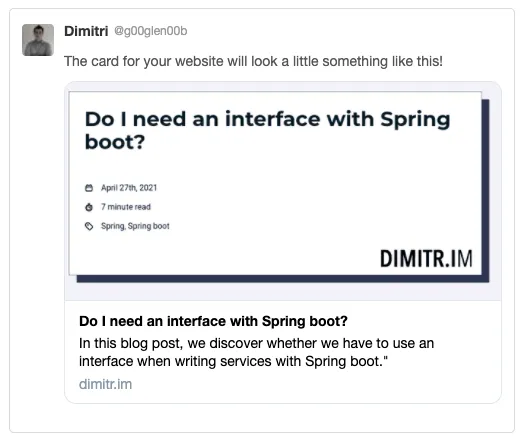Click the DIMITR.IM logo in card image

click(426, 259)
